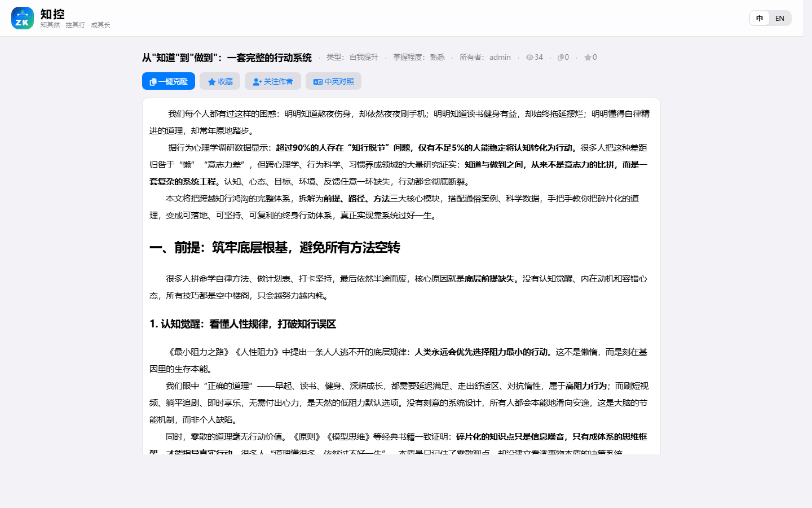Open the 知控 home title
Screen dimensions: 812x508
(x=52, y=14)
